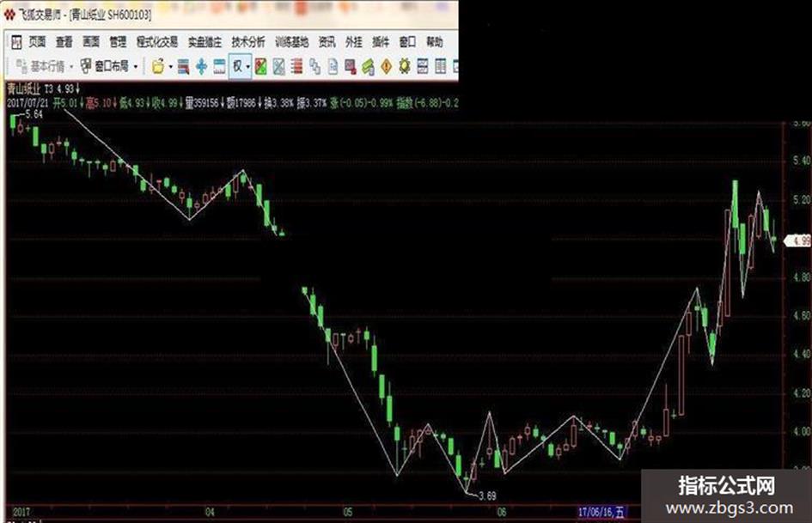Open the 资讯 menu

point(327,42)
